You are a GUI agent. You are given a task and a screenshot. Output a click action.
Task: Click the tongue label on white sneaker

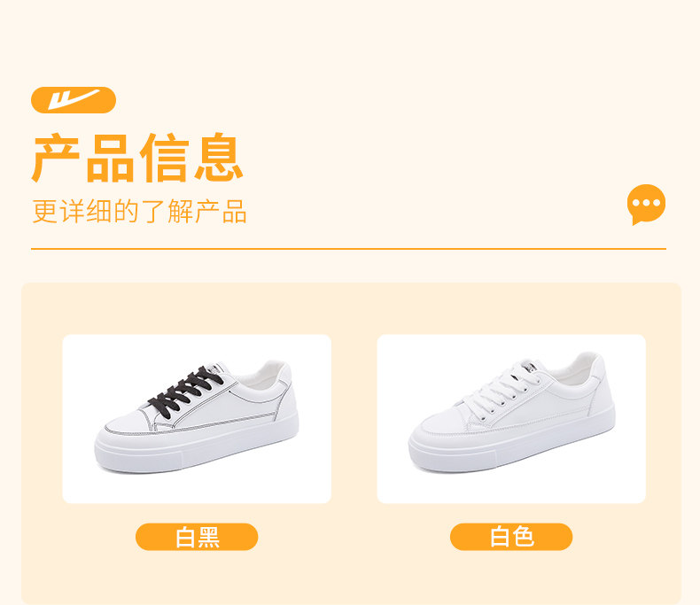pos(531,366)
